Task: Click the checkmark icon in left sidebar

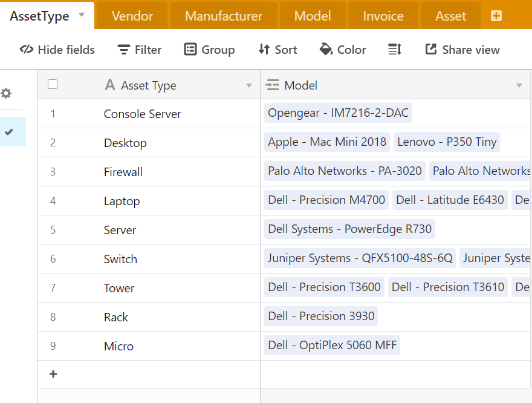Action: click(9, 132)
